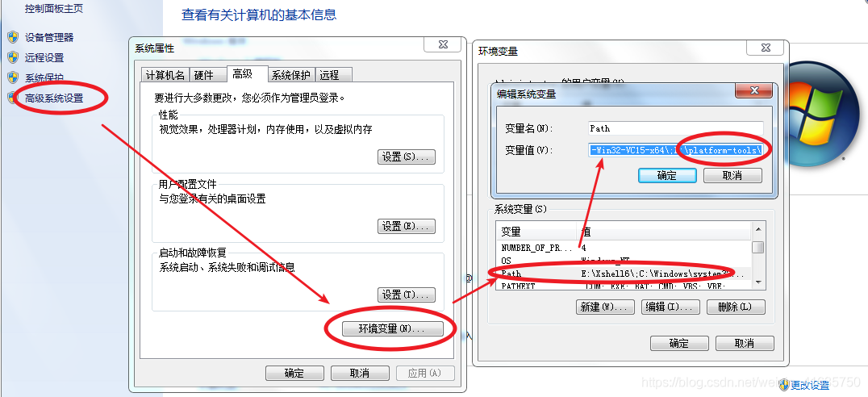Click the shield icon beside 系统保护
The width and height of the screenshot is (868, 397).
(13, 77)
